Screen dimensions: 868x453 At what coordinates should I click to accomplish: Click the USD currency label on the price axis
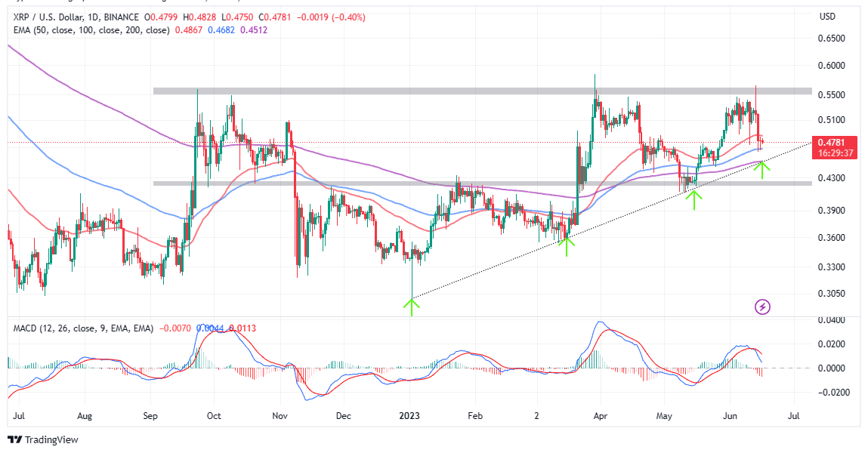[x=826, y=17]
